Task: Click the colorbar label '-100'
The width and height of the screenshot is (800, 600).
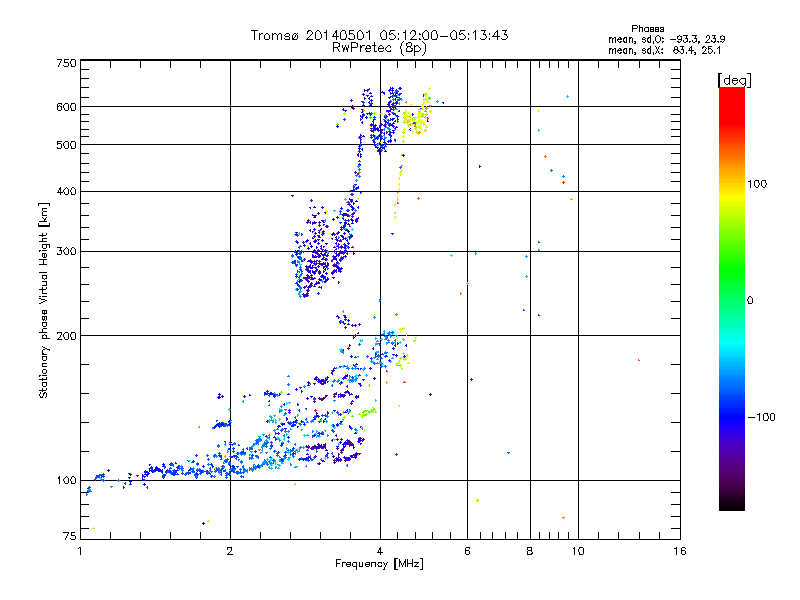Action: pos(761,417)
